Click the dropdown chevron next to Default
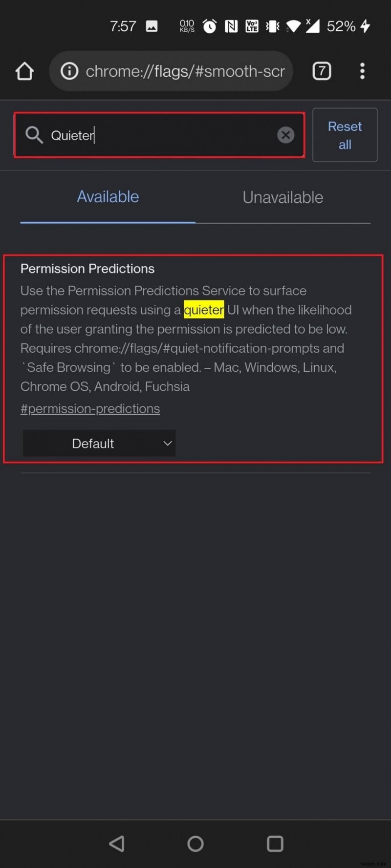Viewport: 391px width, 868px height. point(168,444)
